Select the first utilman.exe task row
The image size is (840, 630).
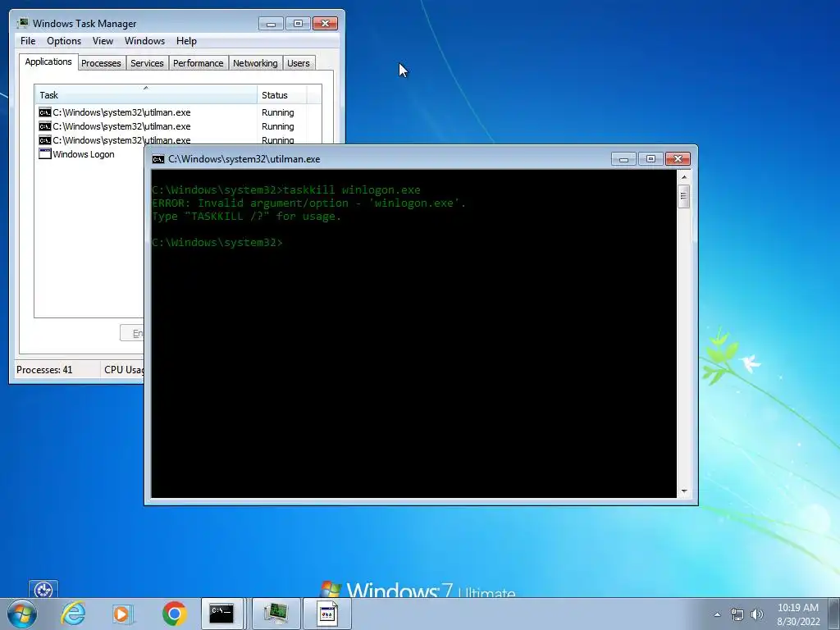pos(179,112)
